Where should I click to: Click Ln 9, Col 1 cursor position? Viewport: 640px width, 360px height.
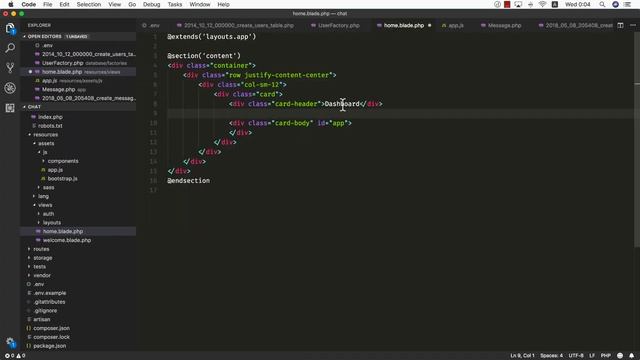point(522,356)
